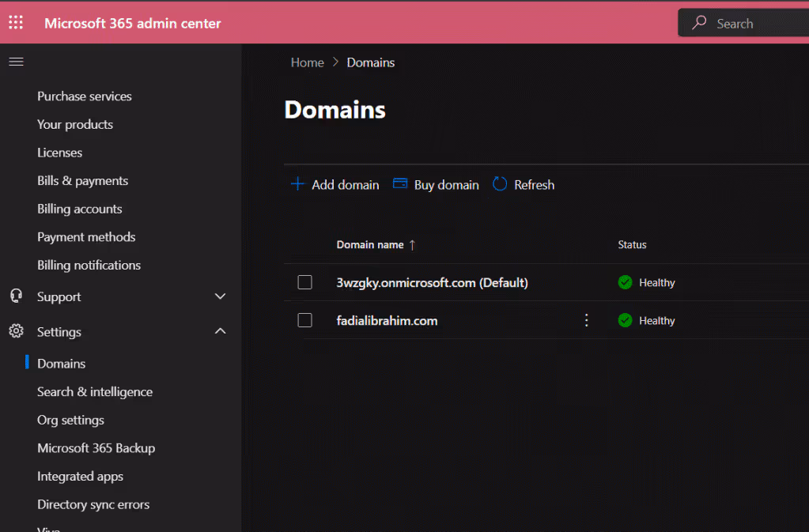This screenshot has width=809, height=532.
Task: Click the Add domain plus icon
Action: 297,183
